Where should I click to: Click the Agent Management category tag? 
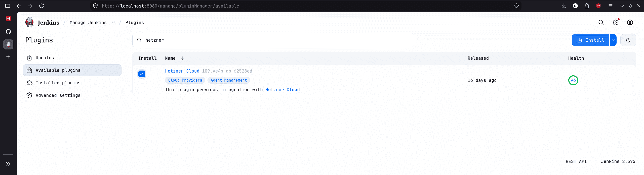229,80
